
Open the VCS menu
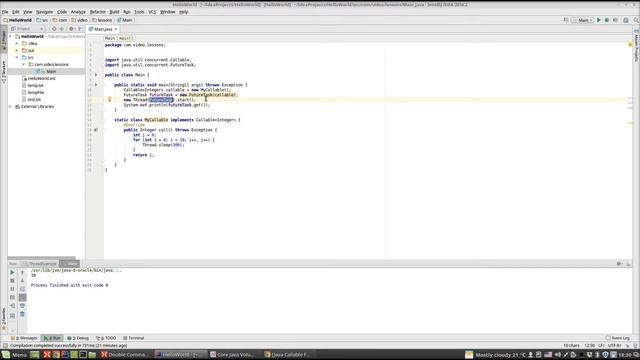(x=152, y=12)
